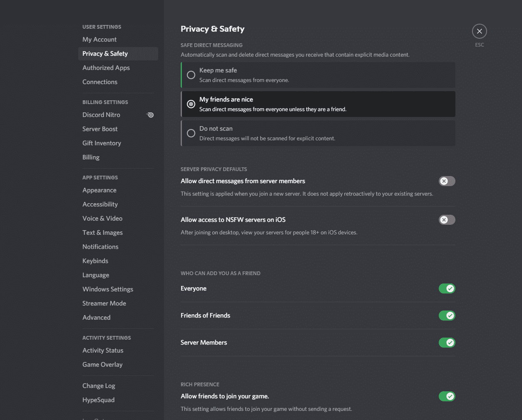Open My Account settings
This screenshot has height=420, width=522.
(118, 40)
